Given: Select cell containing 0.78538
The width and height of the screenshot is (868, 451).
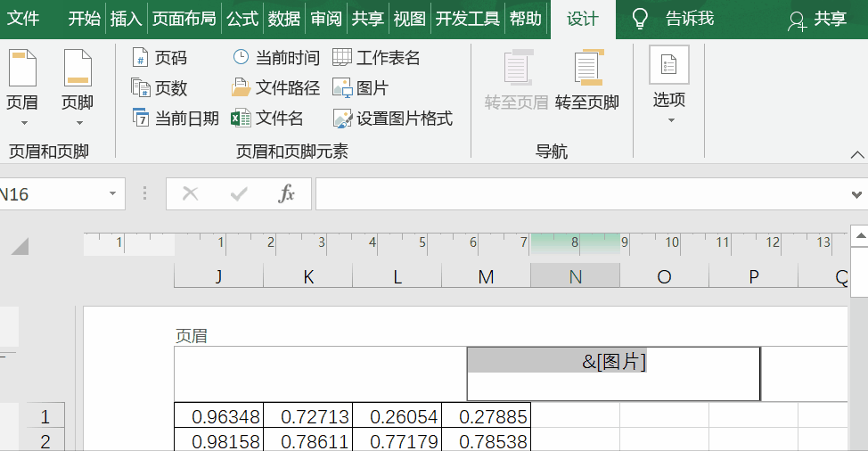Looking at the screenshot, I should tap(486, 440).
